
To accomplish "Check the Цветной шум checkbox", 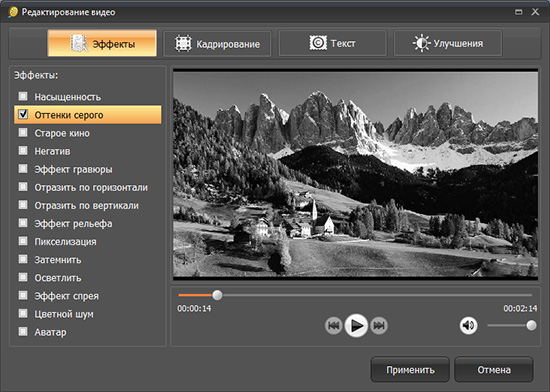I will (23, 313).
